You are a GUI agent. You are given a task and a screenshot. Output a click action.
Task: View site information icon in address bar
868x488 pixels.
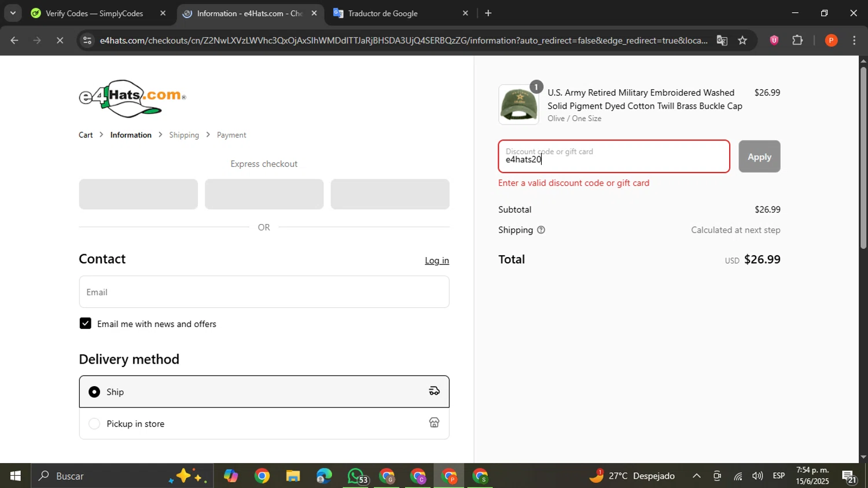87,41
